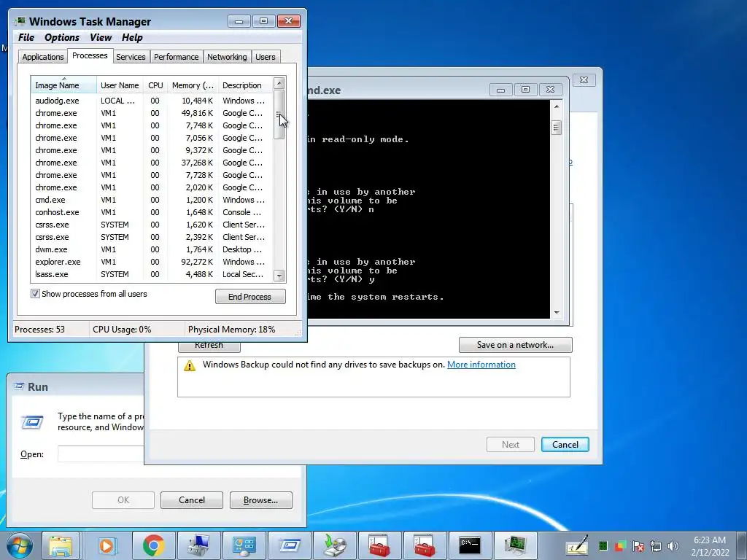The height and width of the screenshot is (560, 747).
Task: Open the first red toolbox taskbar item
Action: (379, 545)
